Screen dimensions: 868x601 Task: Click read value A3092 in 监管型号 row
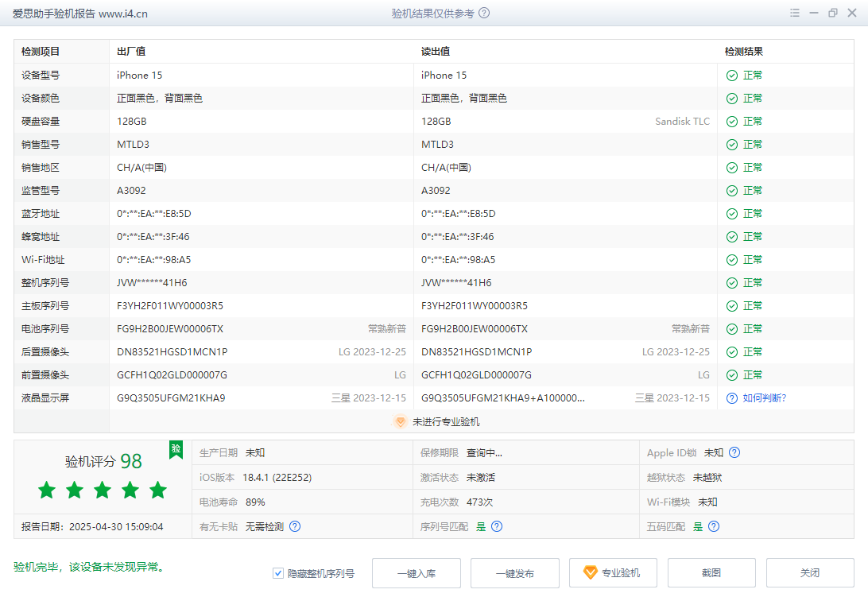click(x=436, y=190)
